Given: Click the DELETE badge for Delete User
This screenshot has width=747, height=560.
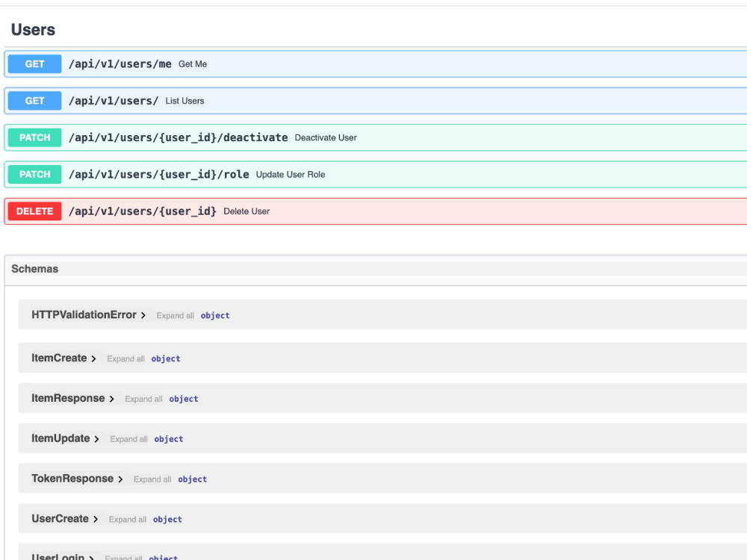Looking at the screenshot, I should (x=35, y=211).
